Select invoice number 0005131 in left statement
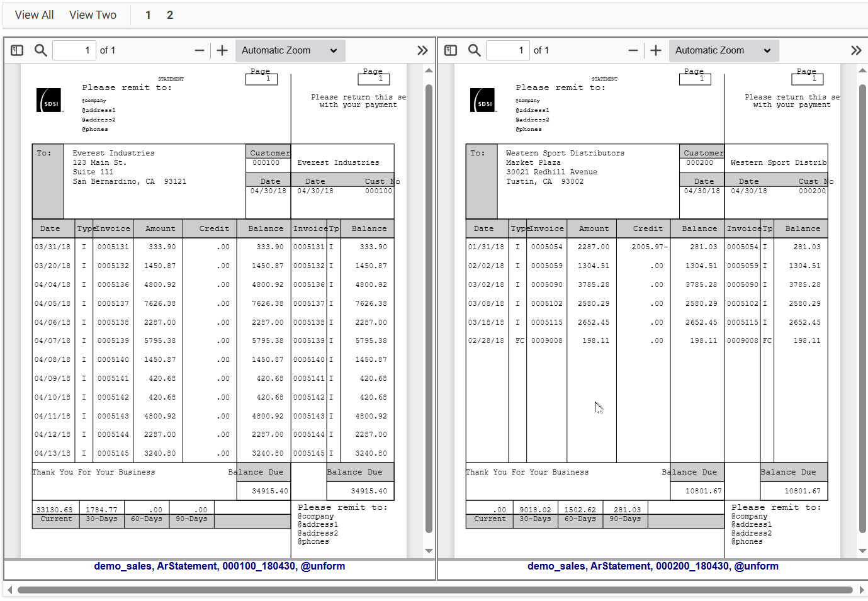Image resolution: width=868 pixels, height=601 pixels. click(113, 247)
